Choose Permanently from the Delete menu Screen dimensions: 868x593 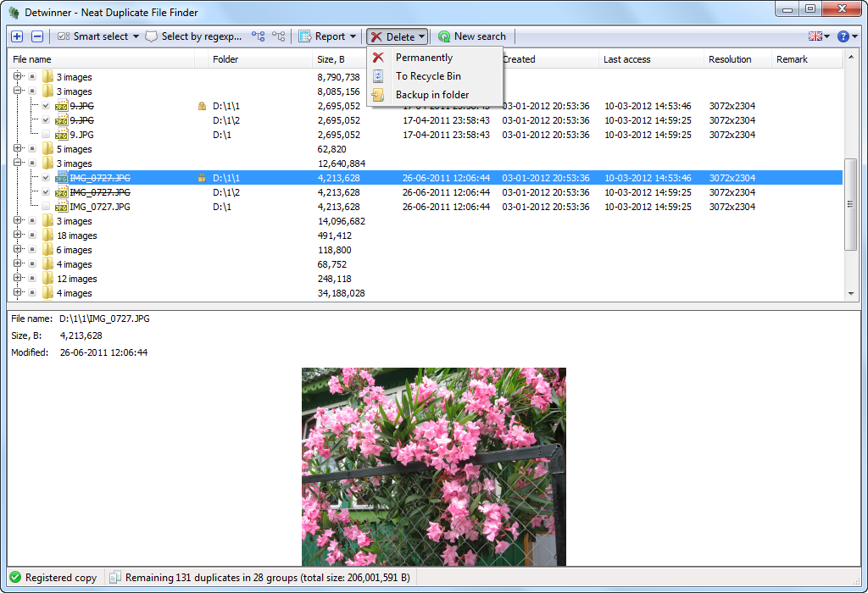coord(424,58)
